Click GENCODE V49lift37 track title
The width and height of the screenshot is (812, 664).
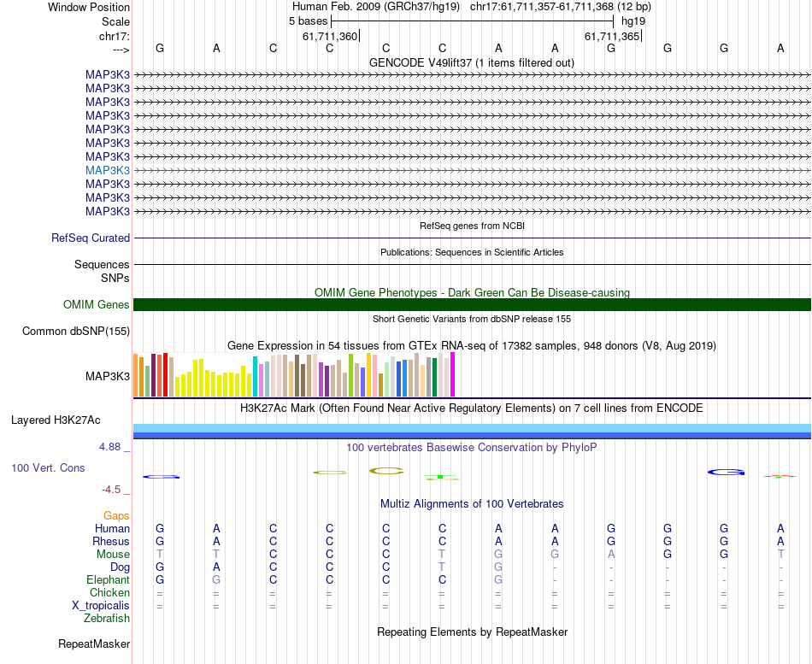472,62
